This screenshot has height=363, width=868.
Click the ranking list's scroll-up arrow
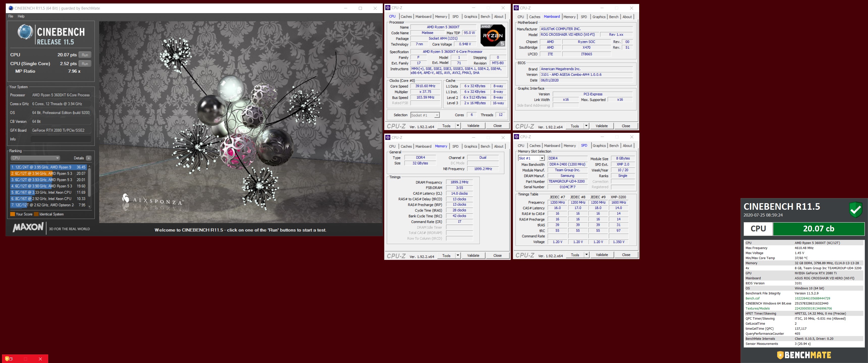[90, 166]
